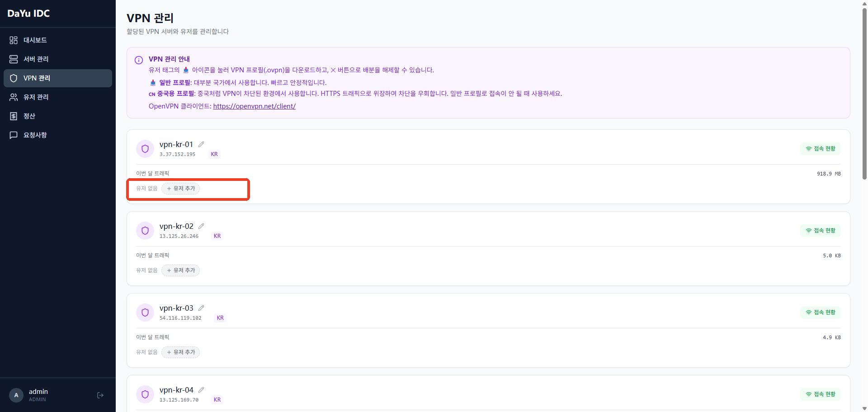This screenshot has width=868, height=412.
Task: Add a user to vpn-kr-01
Action: click(181, 189)
